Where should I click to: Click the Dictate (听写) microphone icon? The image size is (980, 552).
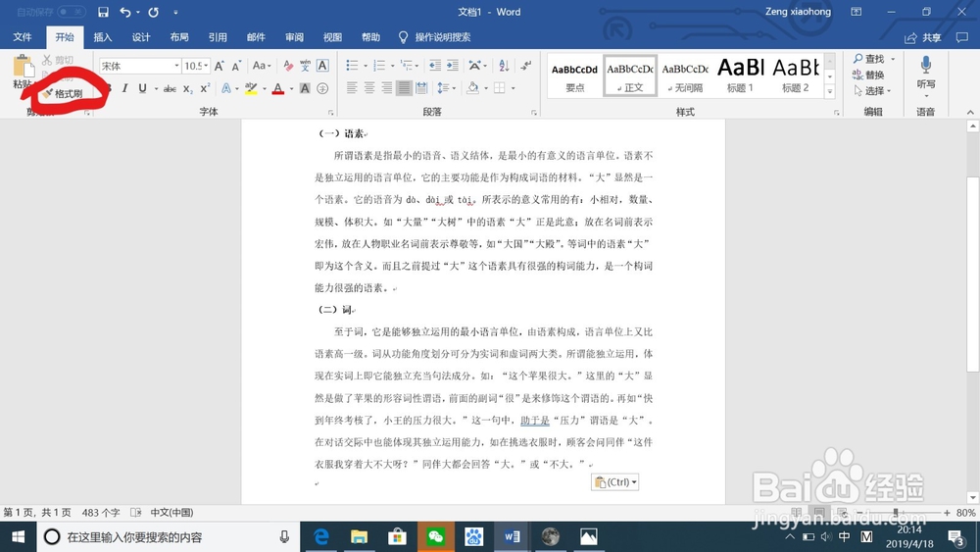coord(926,65)
